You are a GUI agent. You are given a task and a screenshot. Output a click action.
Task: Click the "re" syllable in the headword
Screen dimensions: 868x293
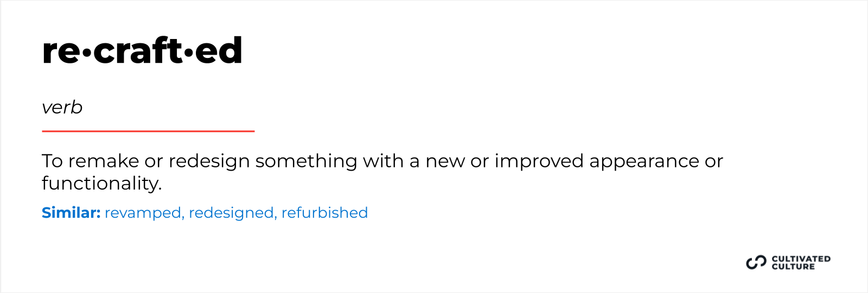(61, 51)
